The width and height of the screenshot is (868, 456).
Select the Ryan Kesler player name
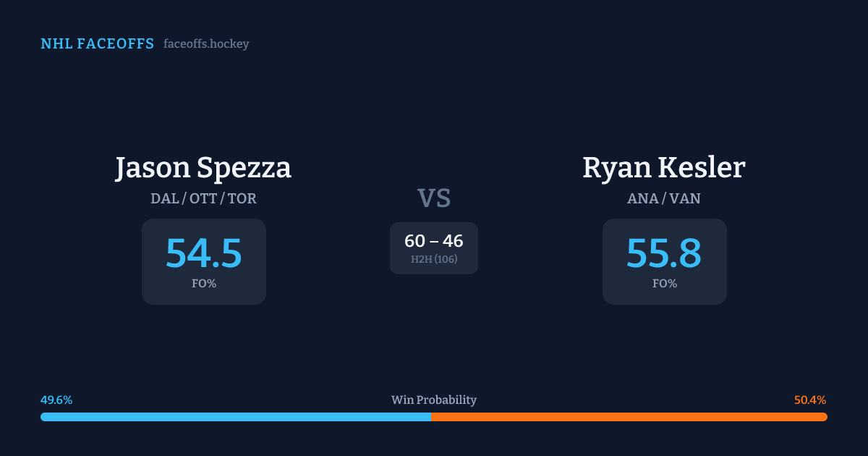664,168
